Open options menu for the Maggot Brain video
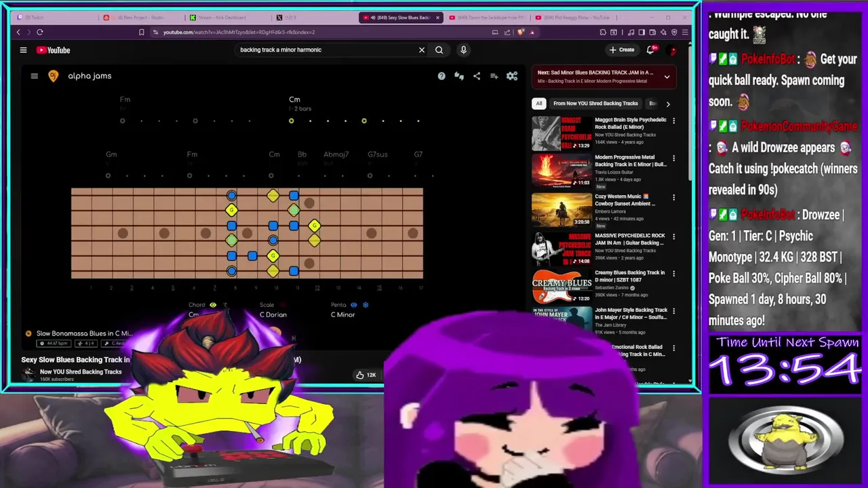The image size is (868, 488). (x=673, y=121)
